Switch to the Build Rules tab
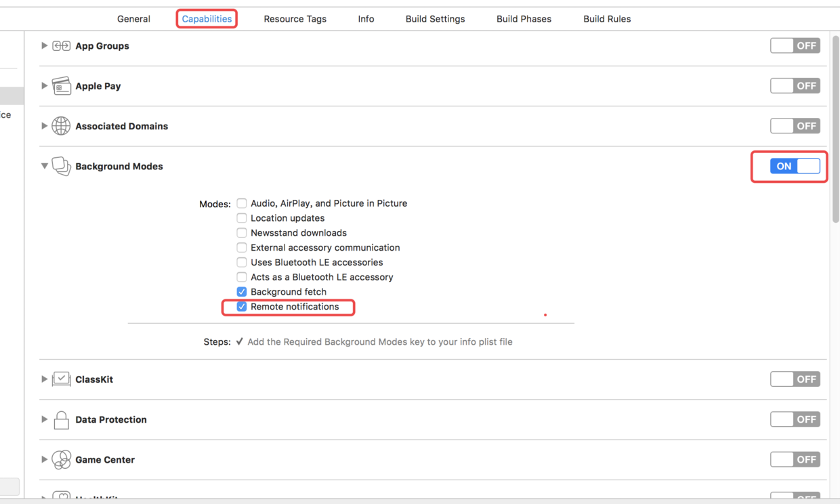 point(607,19)
